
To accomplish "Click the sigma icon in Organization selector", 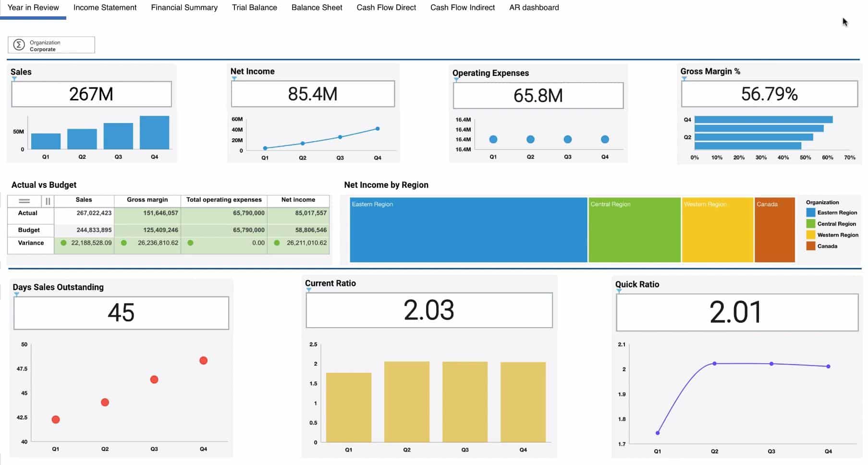I will coord(19,45).
